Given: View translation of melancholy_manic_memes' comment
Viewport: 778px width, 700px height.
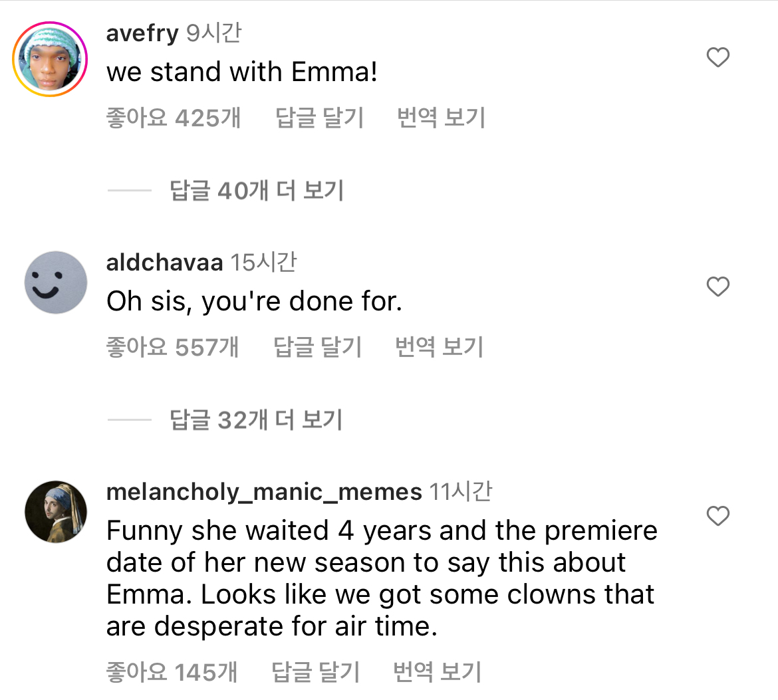Looking at the screenshot, I should point(437,672).
